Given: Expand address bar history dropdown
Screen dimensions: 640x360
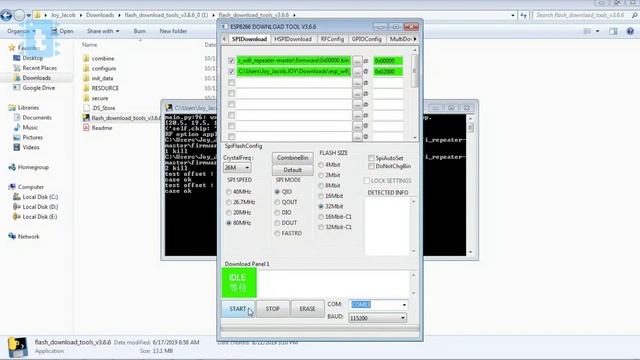Looking at the screenshot, I should (513, 15).
